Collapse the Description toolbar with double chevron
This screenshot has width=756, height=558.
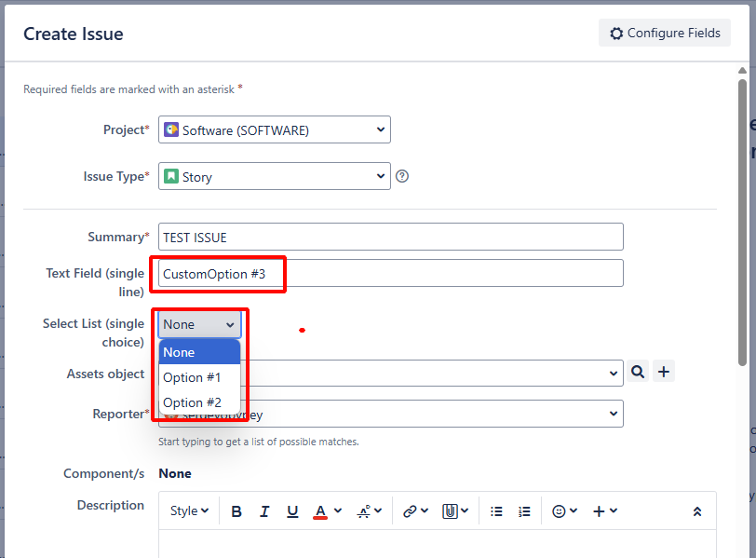tap(697, 511)
